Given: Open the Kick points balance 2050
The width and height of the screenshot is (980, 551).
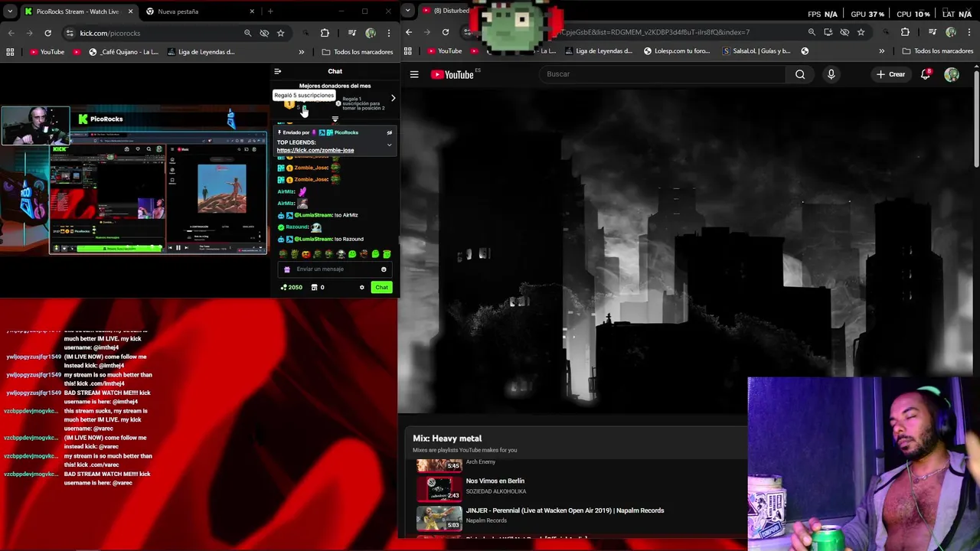Looking at the screenshot, I should click(x=291, y=287).
